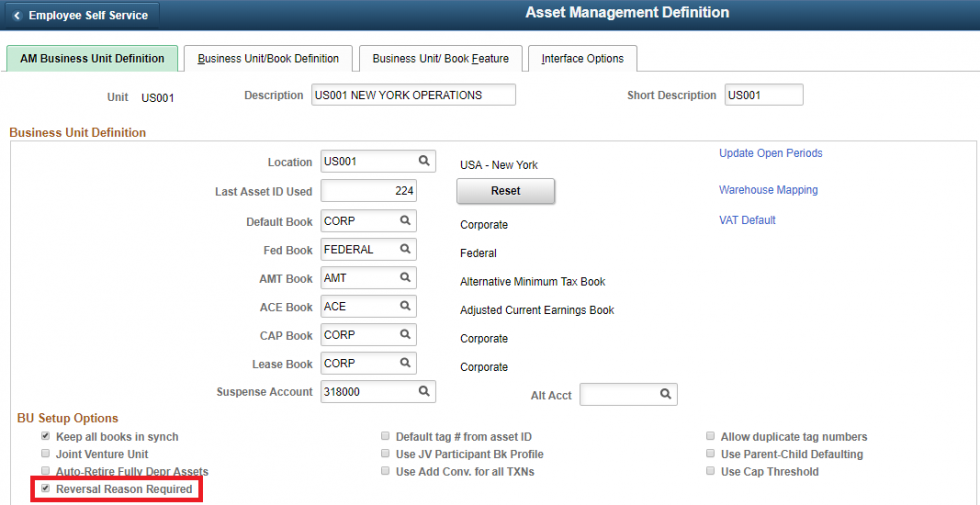Click the Fed Book lookup magnifier icon
Screen dimensions: 980x505
[x=406, y=250]
